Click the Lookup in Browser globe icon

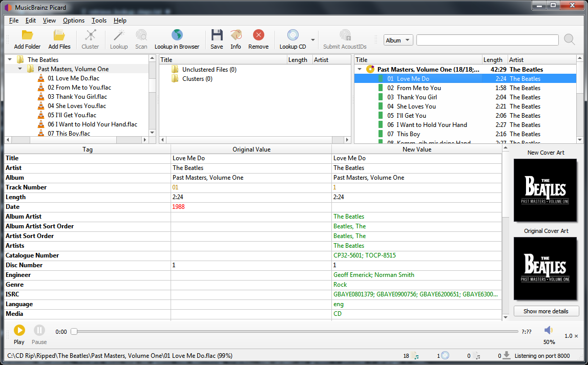(x=177, y=35)
